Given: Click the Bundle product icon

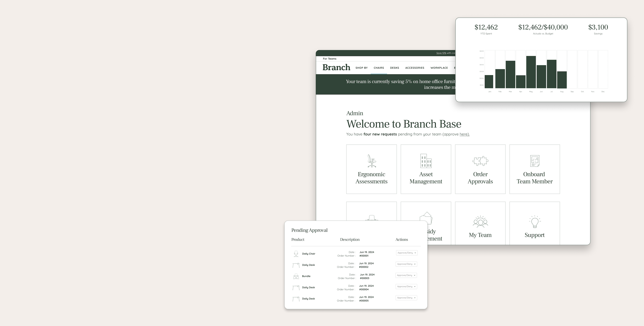Looking at the screenshot, I should (x=296, y=276).
